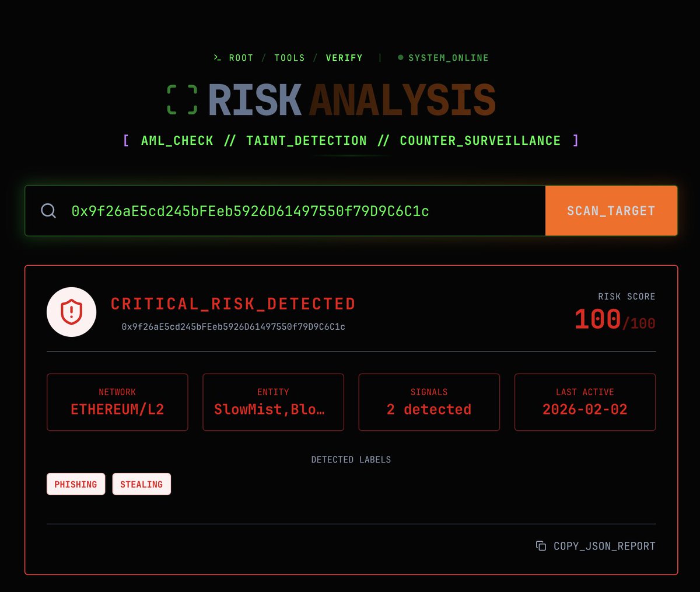Open the ROOT breadcrumb link
Screen dimensions: 700x592
click(241, 58)
